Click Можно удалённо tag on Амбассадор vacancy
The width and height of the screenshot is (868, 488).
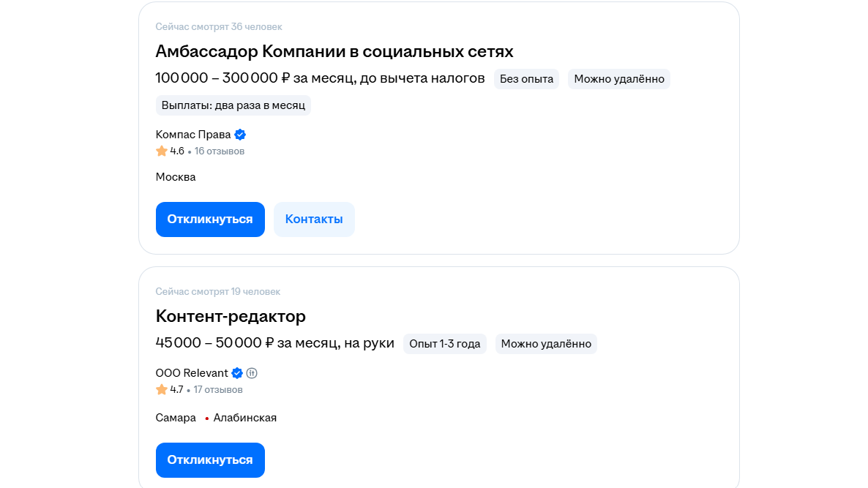tap(619, 79)
